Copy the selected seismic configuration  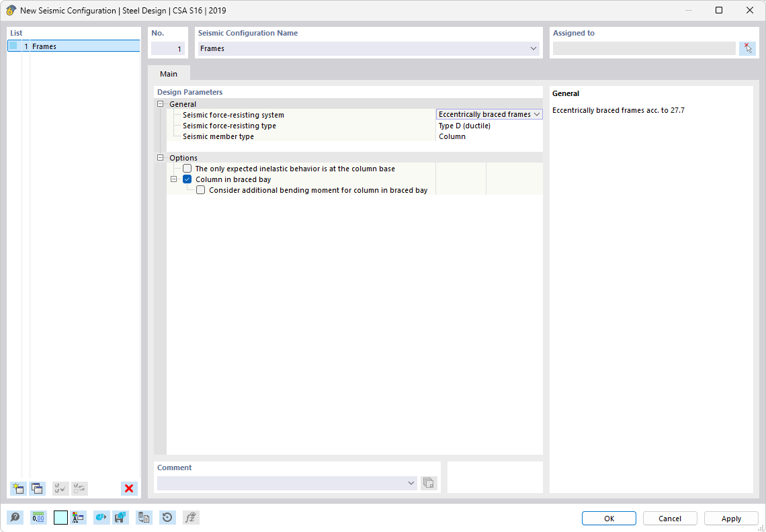38,488
